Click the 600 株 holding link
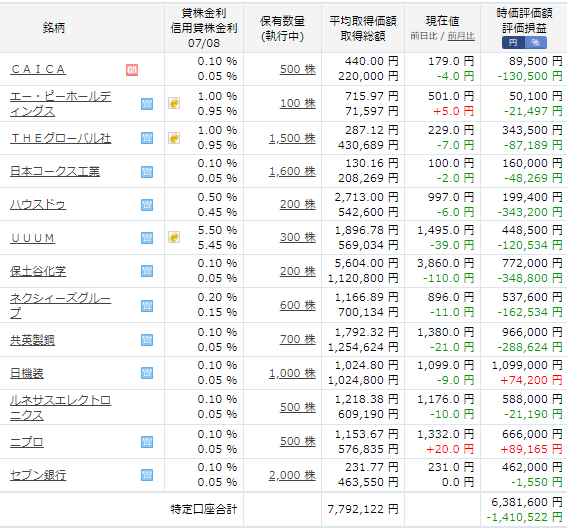 298,305
